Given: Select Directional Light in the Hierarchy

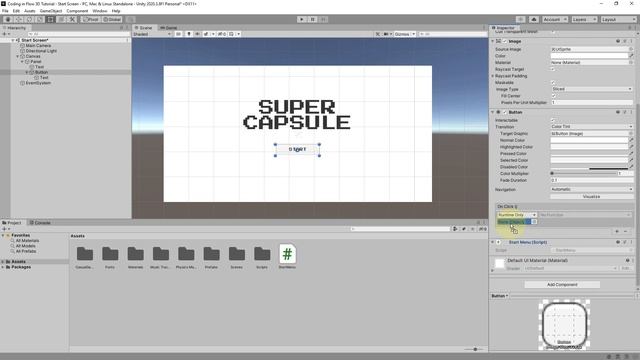Looking at the screenshot, I should [x=41, y=51].
